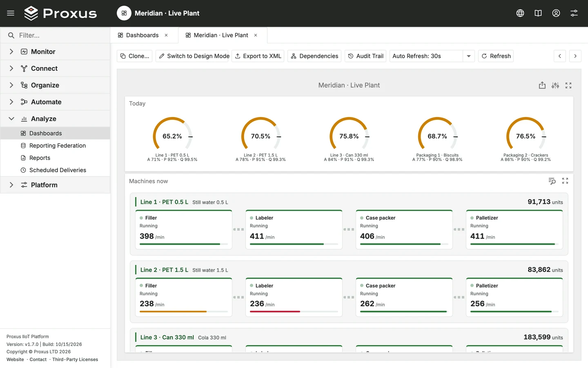
Task: Open the Auto Refresh interval dropdown
Action: (x=469, y=56)
